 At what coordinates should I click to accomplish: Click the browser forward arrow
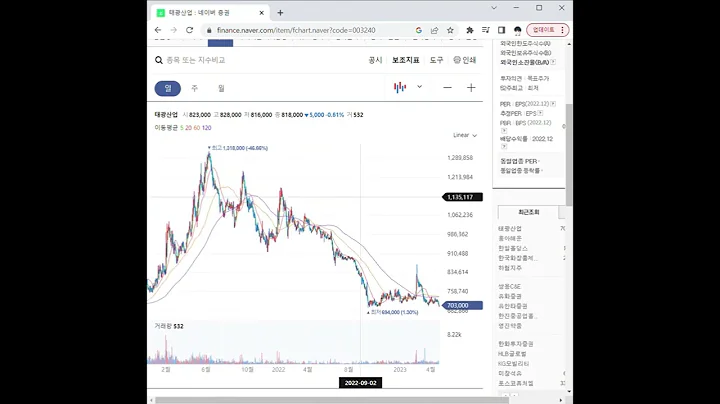coord(174,30)
